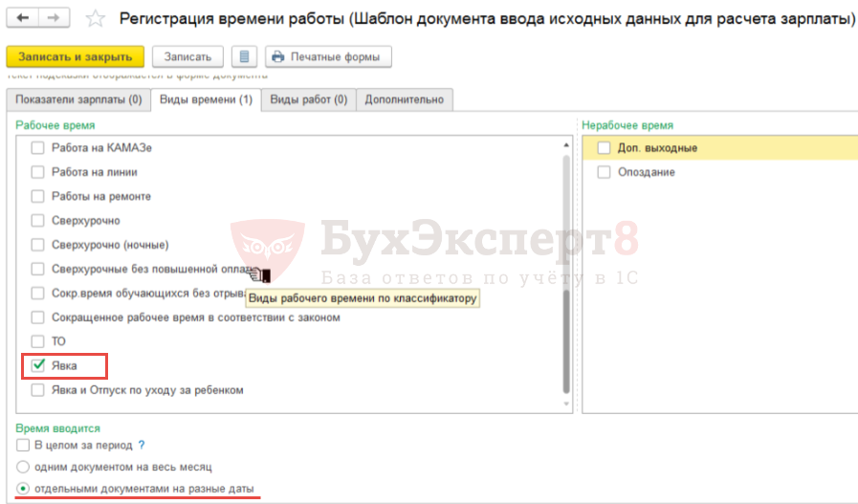Screen dimensions: 858x504
Task: Go to the Дополнительно tab
Action: tap(404, 99)
